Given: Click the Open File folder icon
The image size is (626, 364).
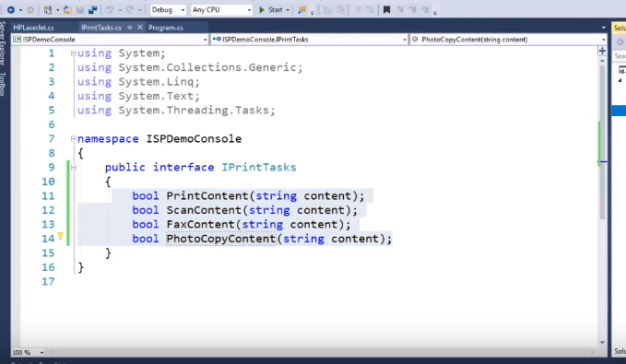Looking at the screenshot, I should pos(67,9).
